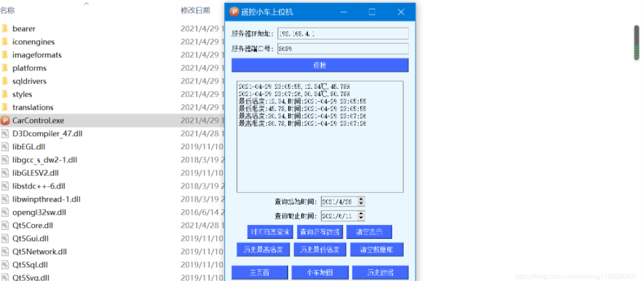Click the 查询所有数据 button

[x=319, y=231]
